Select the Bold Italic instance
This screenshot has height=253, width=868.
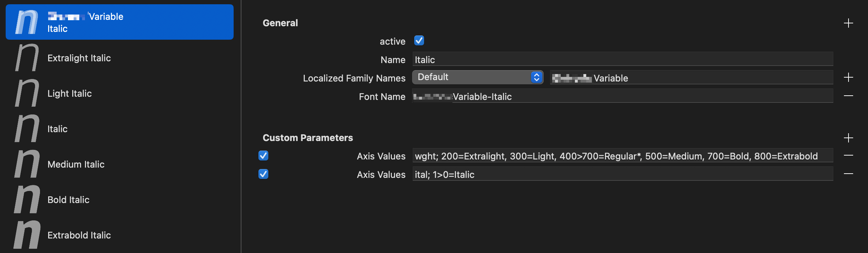[69, 200]
